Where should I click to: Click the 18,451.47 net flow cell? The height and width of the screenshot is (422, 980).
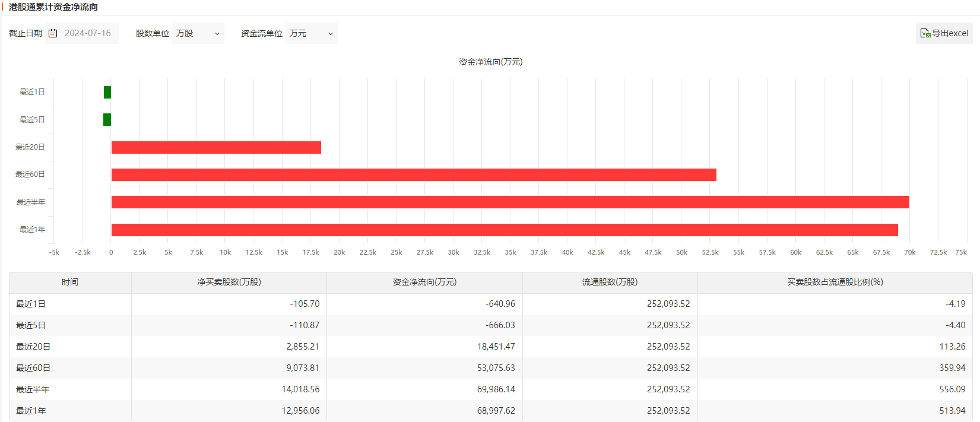424,347
